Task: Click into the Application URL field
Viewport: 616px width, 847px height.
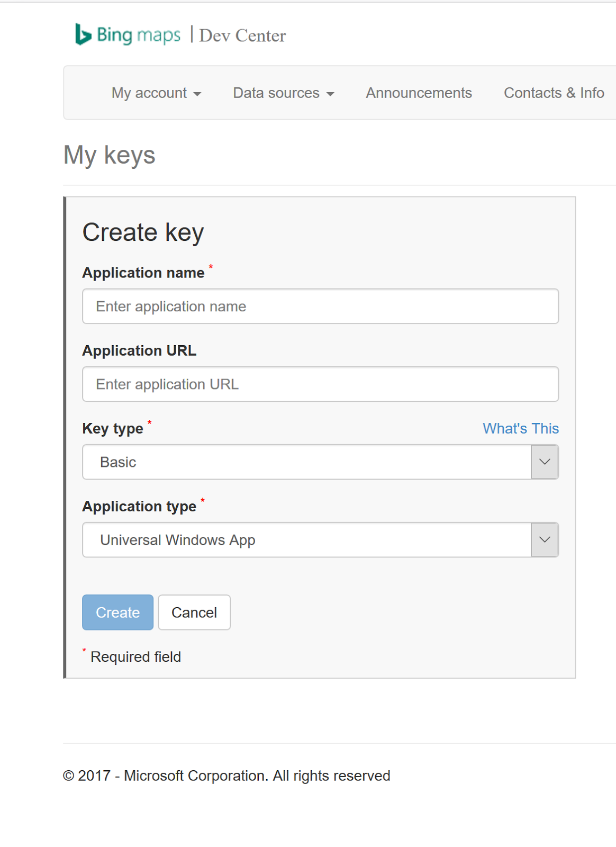Action: pyautogui.click(x=320, y=384)
